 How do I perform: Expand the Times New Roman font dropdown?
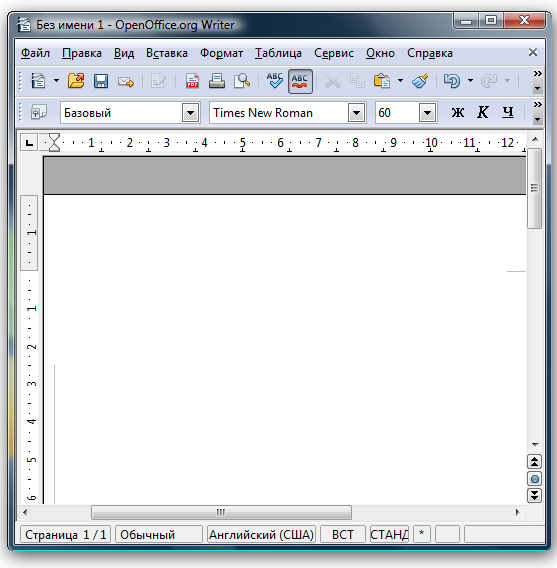point(356,113)
